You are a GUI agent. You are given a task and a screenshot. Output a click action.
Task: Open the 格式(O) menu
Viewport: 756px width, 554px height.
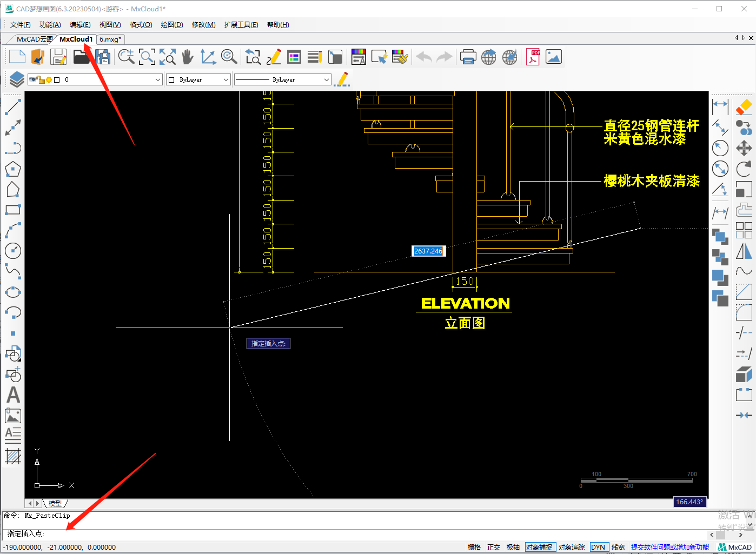coord(141,25)
